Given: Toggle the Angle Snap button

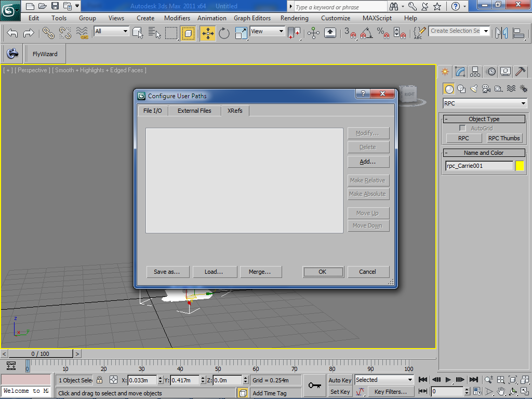Looking at the screenshot, I should coord(367,33).
